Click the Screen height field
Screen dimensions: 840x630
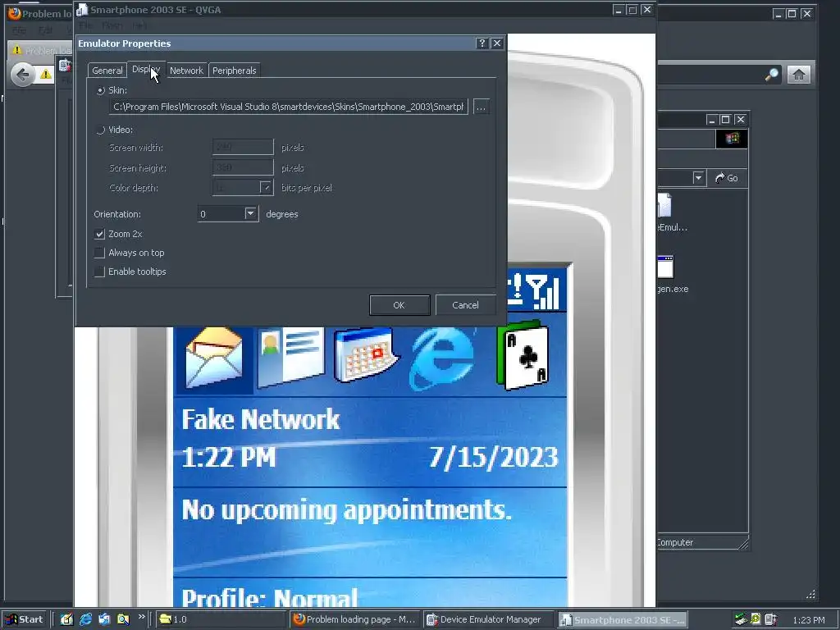click(x=243, y=167)
